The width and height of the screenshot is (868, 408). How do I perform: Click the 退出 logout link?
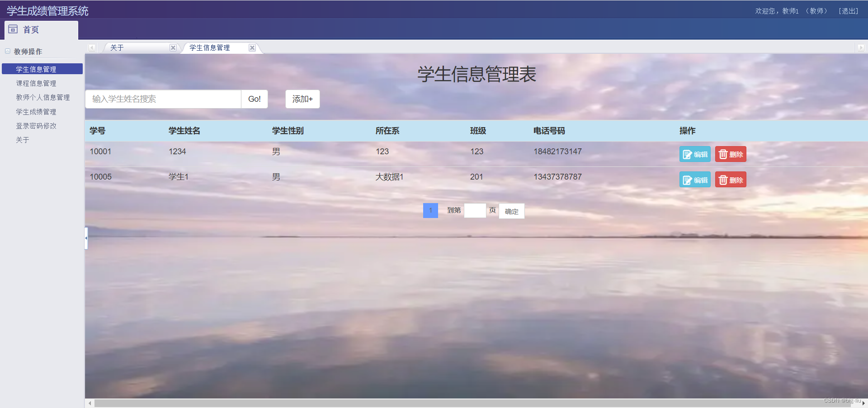[x=849, y=11]
